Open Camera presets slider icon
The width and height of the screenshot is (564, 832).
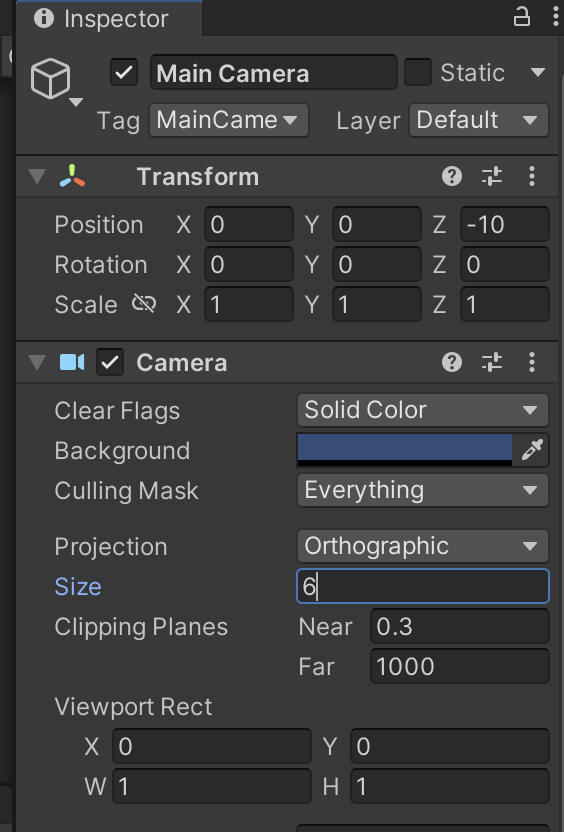(x=492, y=362)
